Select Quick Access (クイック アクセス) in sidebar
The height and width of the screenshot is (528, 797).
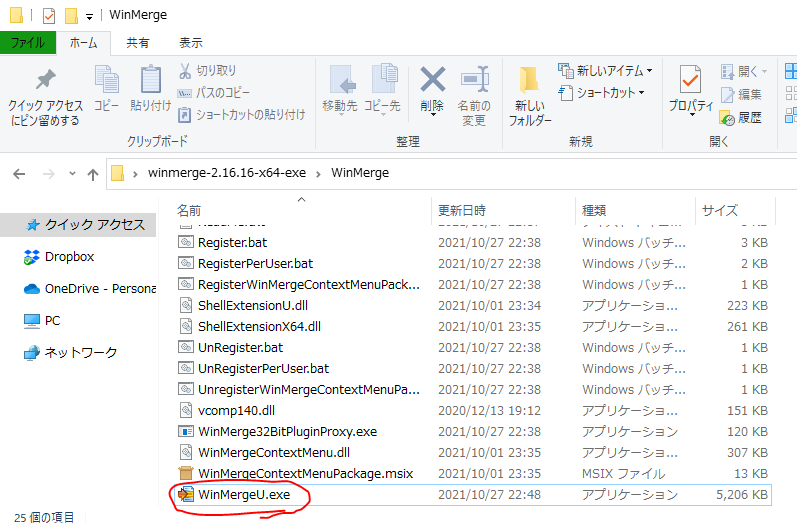tap(78, 225)
